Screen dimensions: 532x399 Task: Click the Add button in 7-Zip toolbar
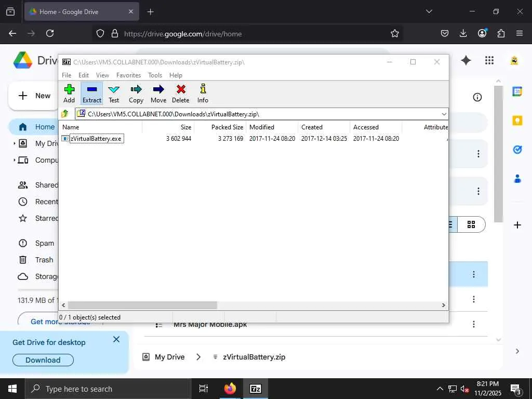[69, 94]
